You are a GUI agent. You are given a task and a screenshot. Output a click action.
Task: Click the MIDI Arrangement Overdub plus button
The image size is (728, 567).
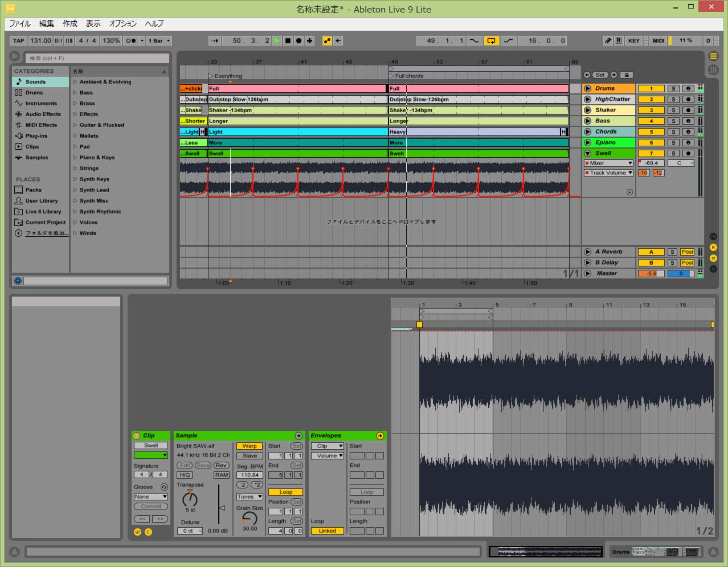click(x=309, y=41)
